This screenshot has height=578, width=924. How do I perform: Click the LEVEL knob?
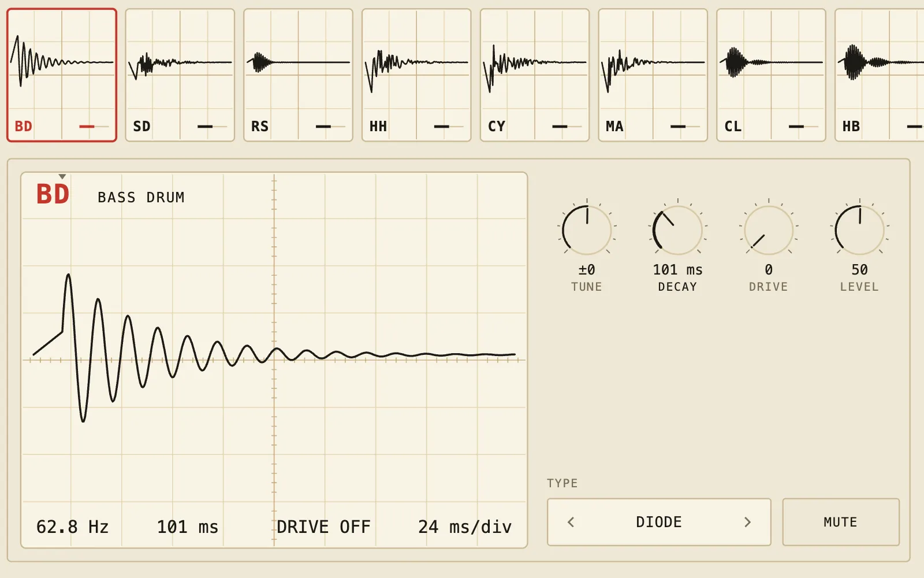(859, 231)
